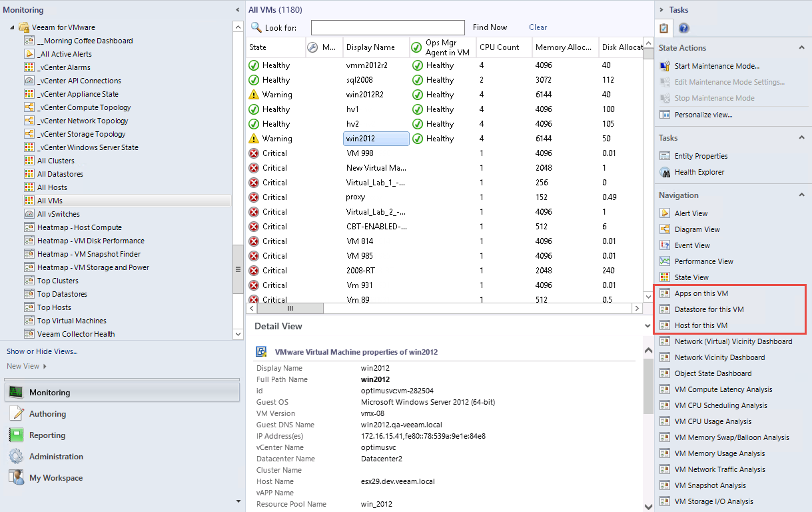Select Heatmap - VM Disk Performance view

tap(91, 241)
